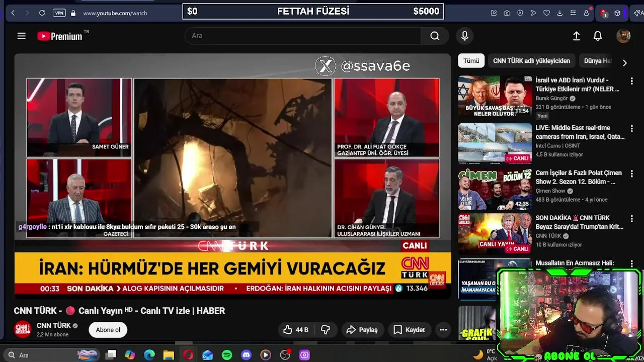Viewport: 644px width, 362px height.
Task: Open options for 'LIVE: Middle East real-time' video
Action: 631,129
